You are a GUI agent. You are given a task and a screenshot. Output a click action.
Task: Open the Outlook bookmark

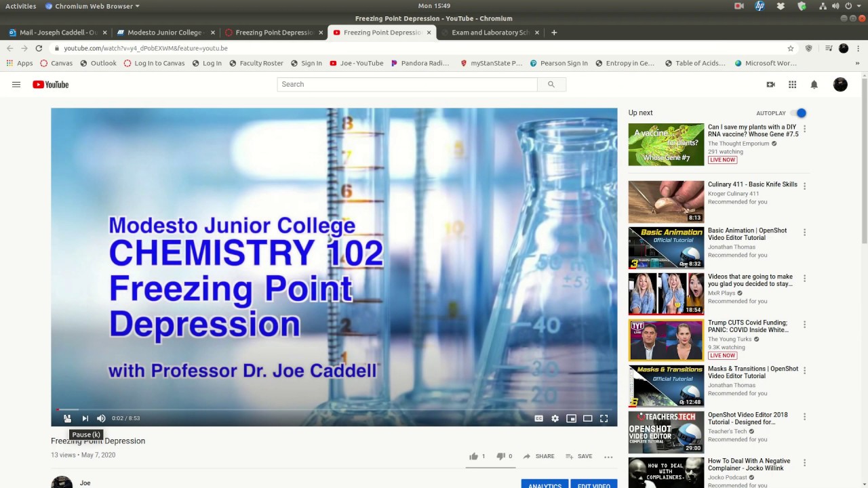pos(98,63)
